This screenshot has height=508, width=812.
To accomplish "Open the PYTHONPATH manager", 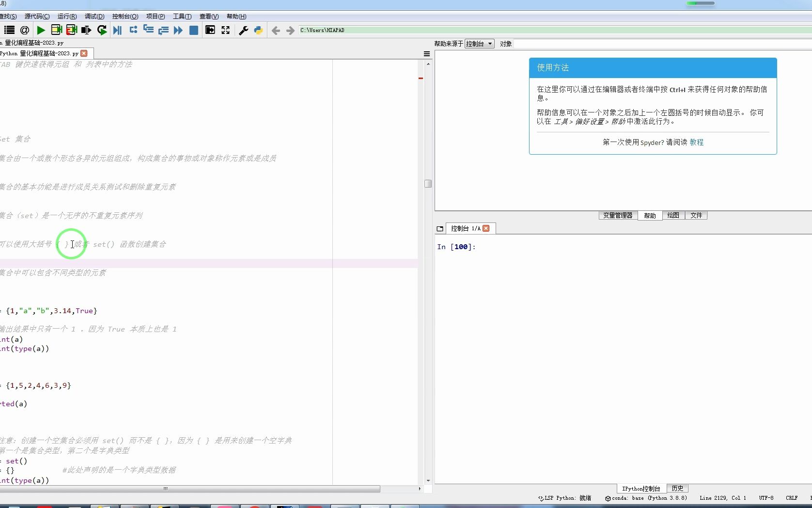I will pyautogui.click(x=258, y=30).
